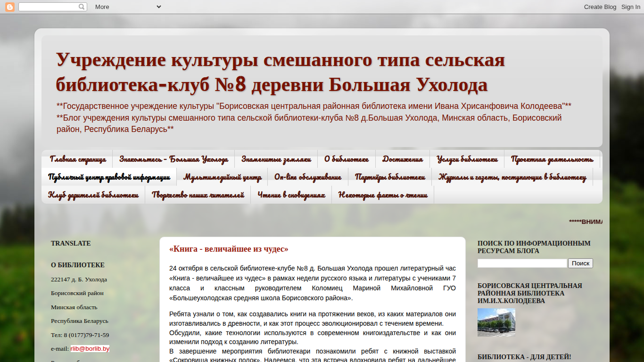Open the Главная страница tab

point(77,159)
